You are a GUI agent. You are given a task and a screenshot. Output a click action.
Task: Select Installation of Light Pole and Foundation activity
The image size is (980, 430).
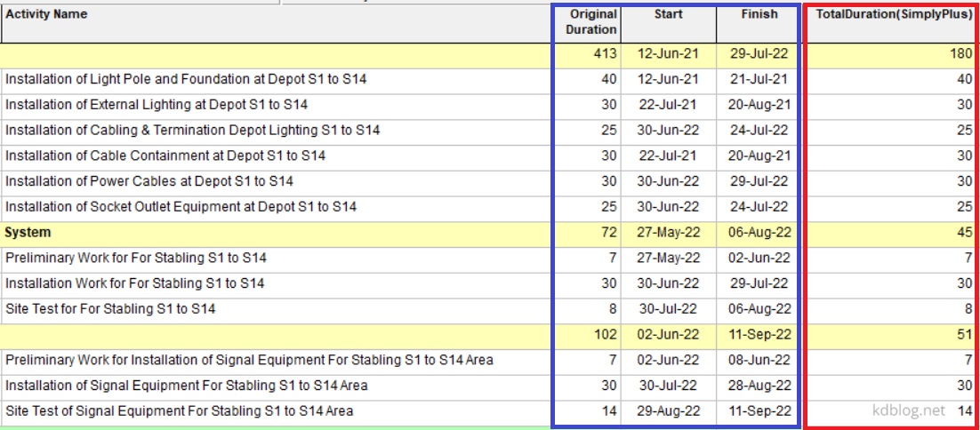186,79
